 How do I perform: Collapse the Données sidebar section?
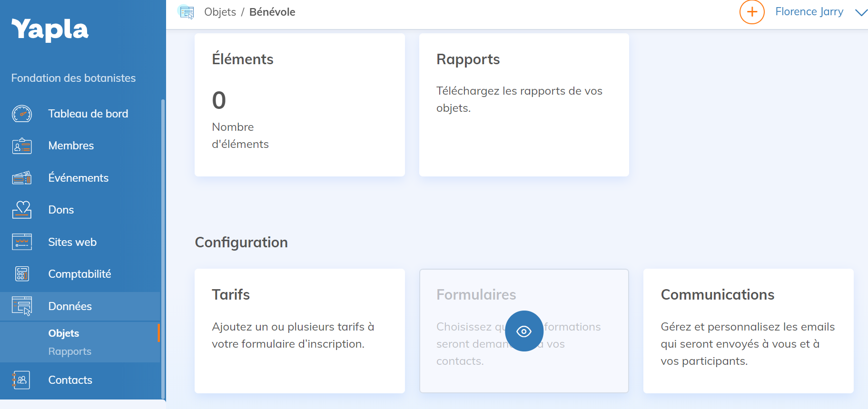point(70,306)
